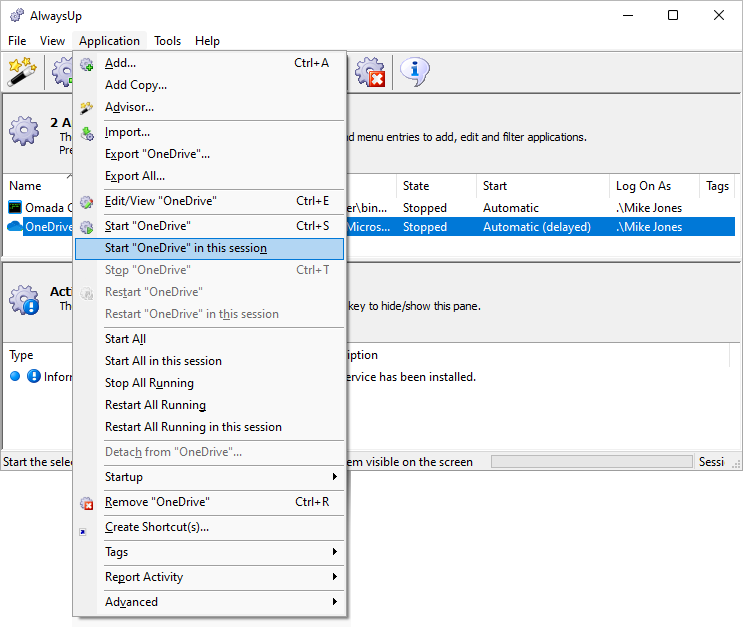Viewport: 743px width, 627px height.
Task: Click the Omada row's Stopped state
Action: coord(425,208)
